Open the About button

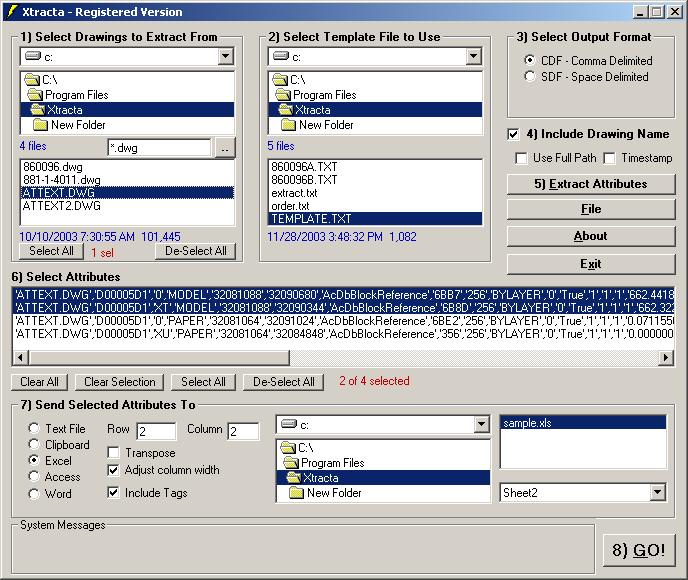(x=591, y=236)
